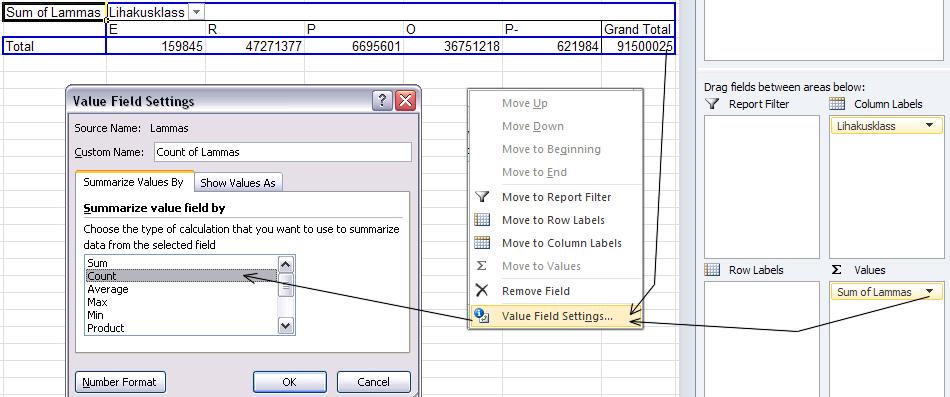Select Sum in the calculation list
This screenshot has width=950, height=397.
click(x=181, y=263)
